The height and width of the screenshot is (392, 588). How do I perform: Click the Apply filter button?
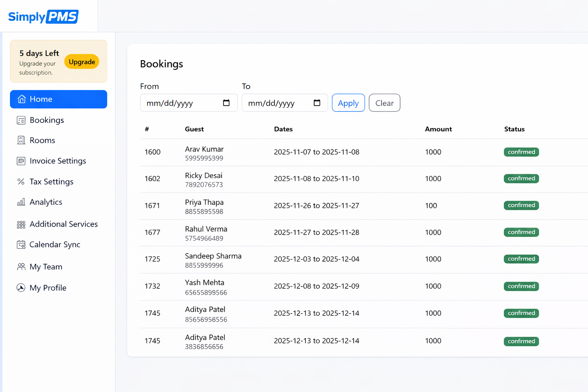348,103
